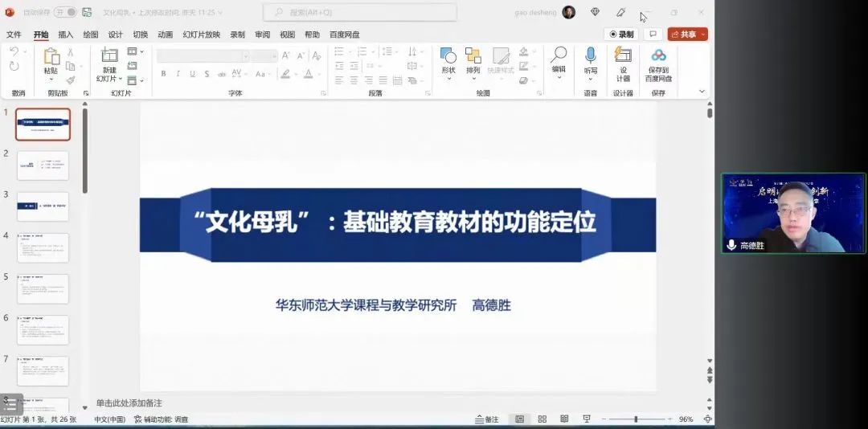Start Slide Show from status bar icon

(x=587, y=419)
